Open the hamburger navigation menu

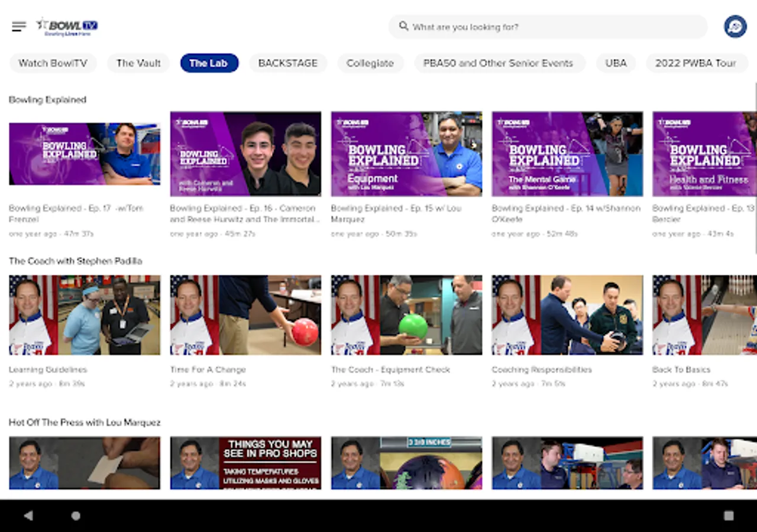click(x=19, y=27)
